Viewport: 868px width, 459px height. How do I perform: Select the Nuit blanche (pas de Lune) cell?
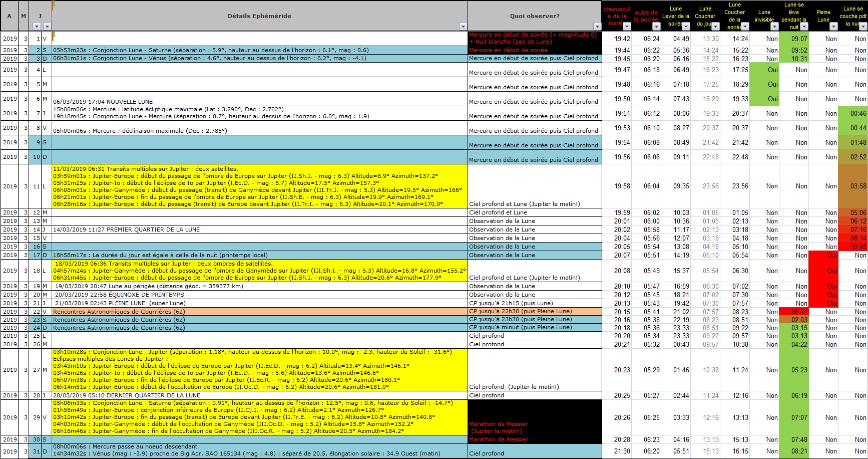pos(535,39)
